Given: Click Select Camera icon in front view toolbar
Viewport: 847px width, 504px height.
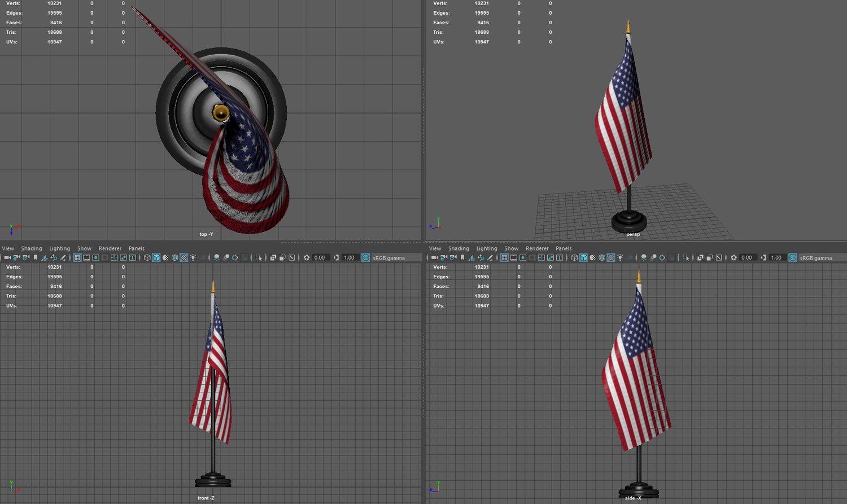Looking at the screenshot, I should [8, 257].
